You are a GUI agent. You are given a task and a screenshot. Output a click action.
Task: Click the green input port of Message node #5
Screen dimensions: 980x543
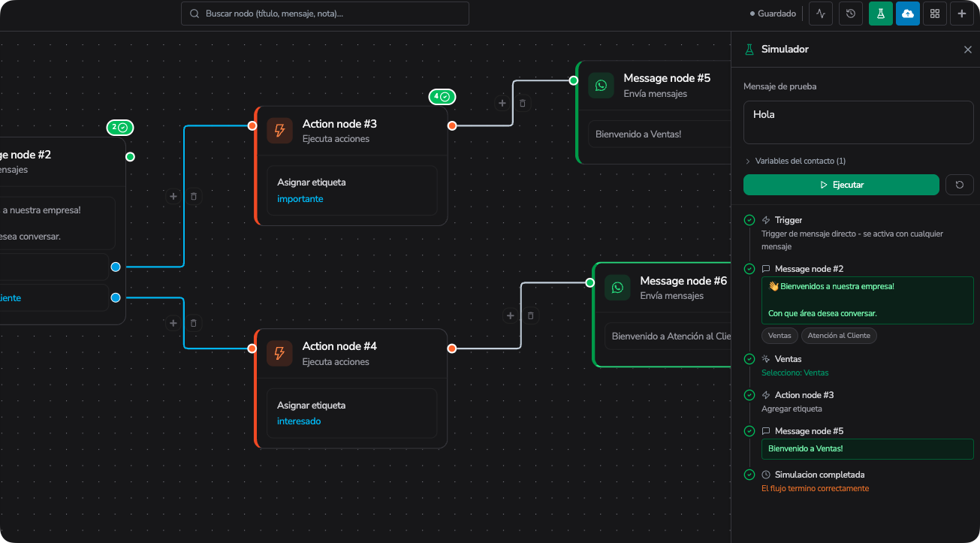click(x=574, y=80)
